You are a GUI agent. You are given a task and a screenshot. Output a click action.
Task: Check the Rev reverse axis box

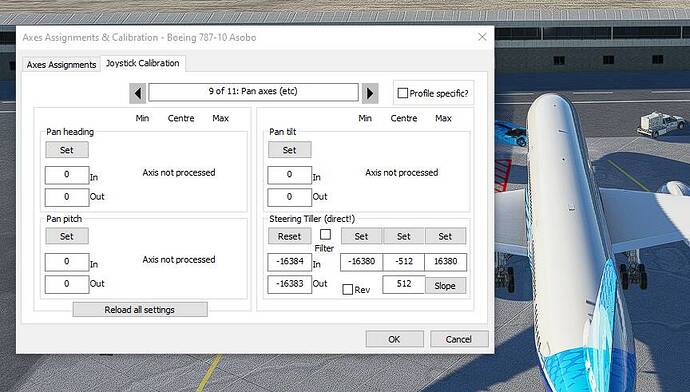tap(348, 289)
